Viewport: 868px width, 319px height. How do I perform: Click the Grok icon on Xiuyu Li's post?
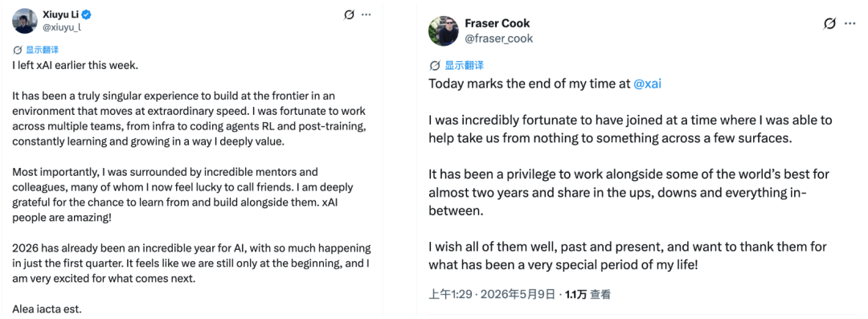pos(349,15)
